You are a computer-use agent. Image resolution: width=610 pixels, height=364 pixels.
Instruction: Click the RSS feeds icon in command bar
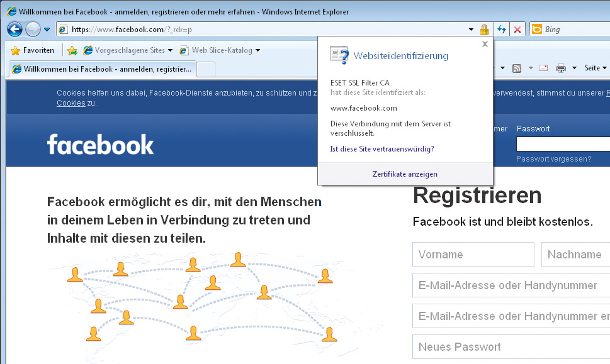(517, 69)
